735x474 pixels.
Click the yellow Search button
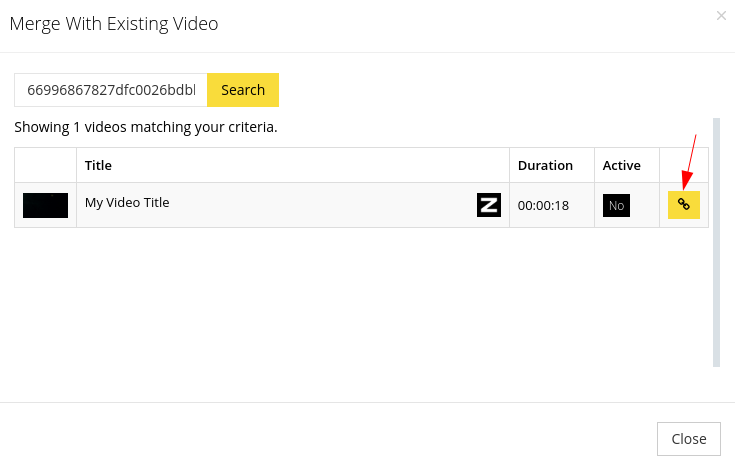click(243, 90)
